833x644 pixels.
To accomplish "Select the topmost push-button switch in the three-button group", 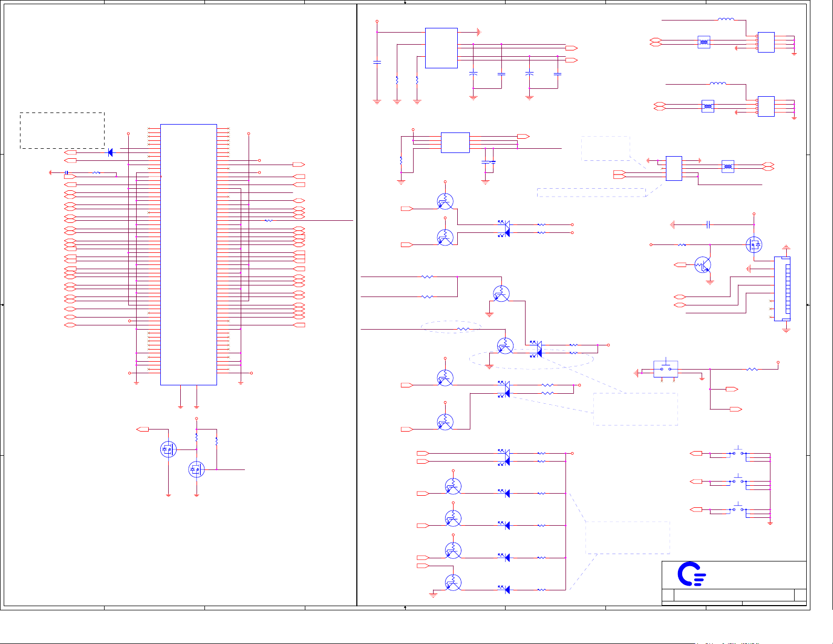I will coord(738,452).
